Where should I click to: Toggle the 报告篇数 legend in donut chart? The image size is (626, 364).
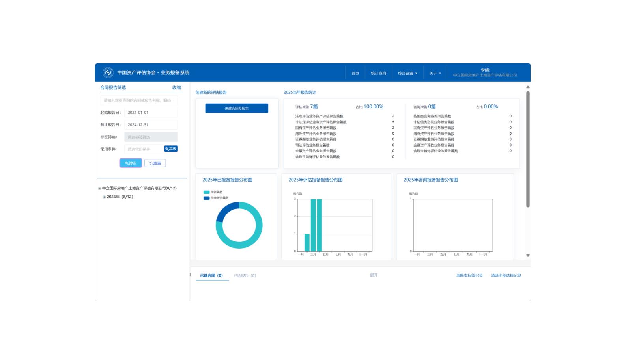click(x=213, y=192)
